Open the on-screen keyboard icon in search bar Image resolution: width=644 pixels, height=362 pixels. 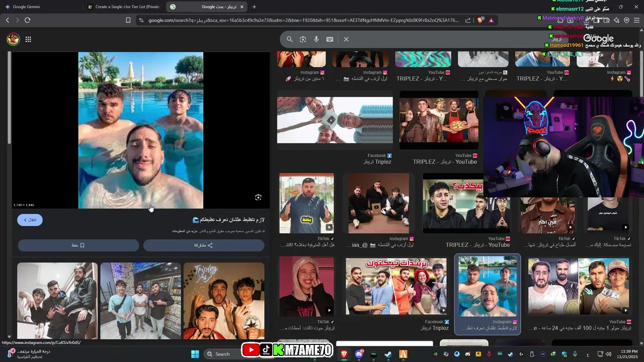330,39
